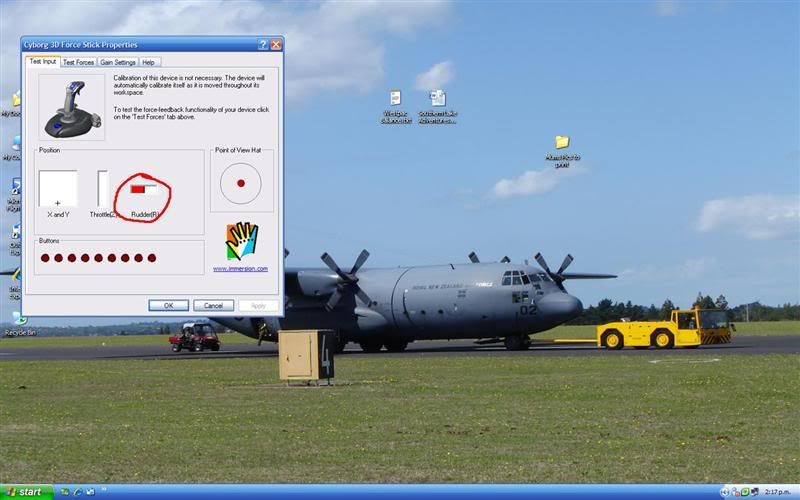This screenshot has height=500, width=800.
Task: Click the Immersion colorful hand logo
Action: click(241, 241)
